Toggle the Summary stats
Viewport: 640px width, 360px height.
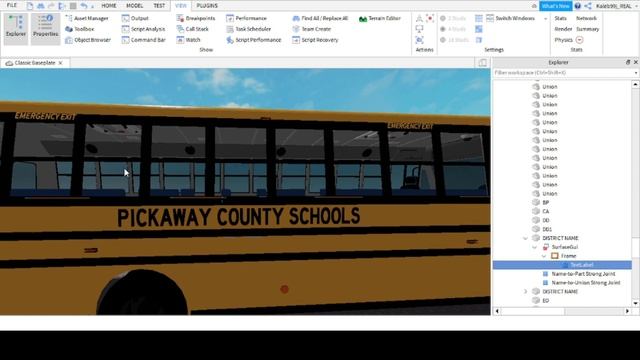(588, 29)
